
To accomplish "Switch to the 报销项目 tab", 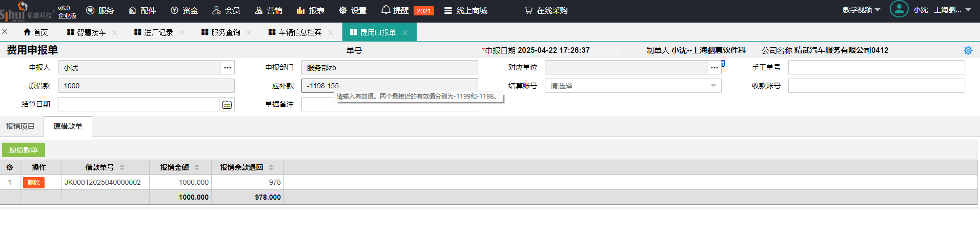I will (x=21, y=126).
